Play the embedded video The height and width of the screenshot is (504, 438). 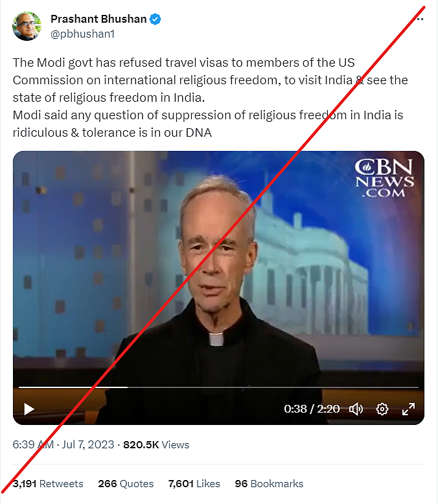coord(29,409)
